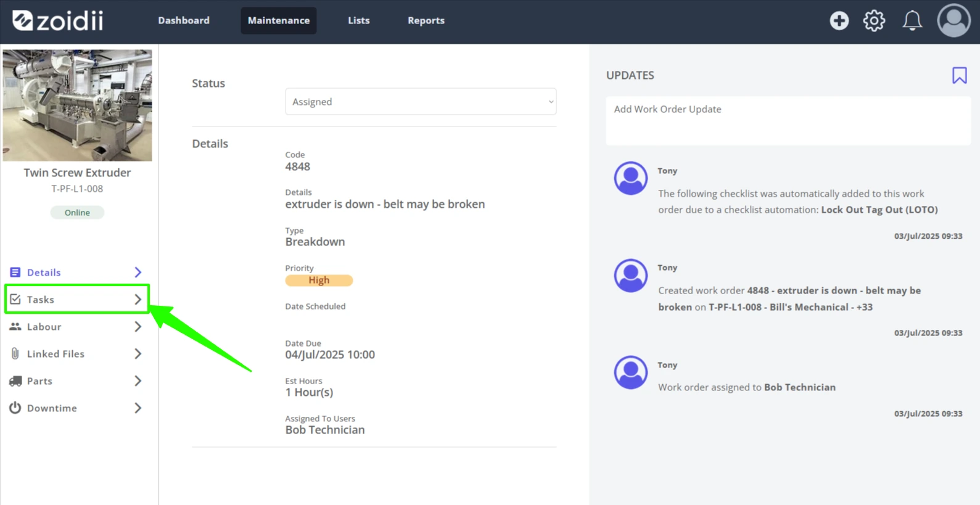Click Tony's avatar on checklist automation update
980x505 pixels.
coord(630,178)
